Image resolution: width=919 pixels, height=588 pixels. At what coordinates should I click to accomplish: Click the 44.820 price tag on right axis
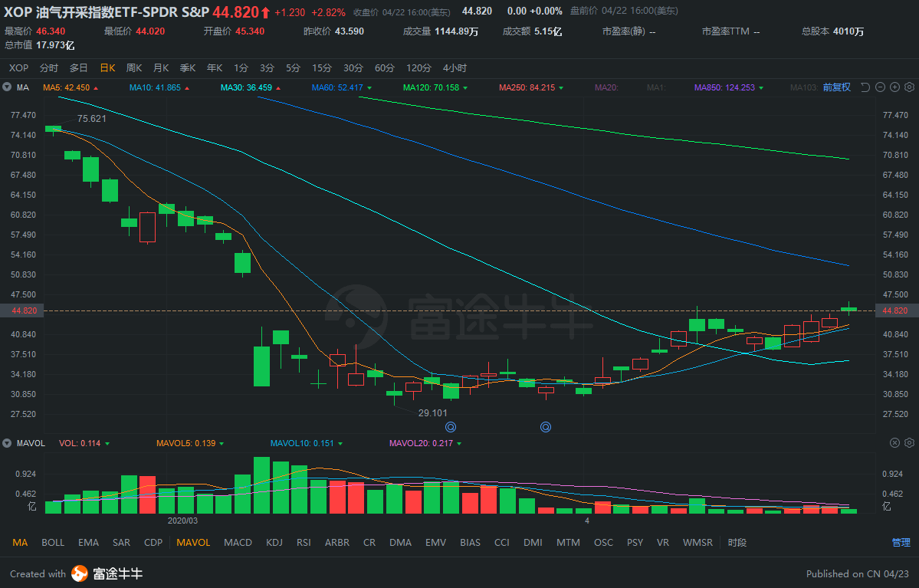pos(895,310)
